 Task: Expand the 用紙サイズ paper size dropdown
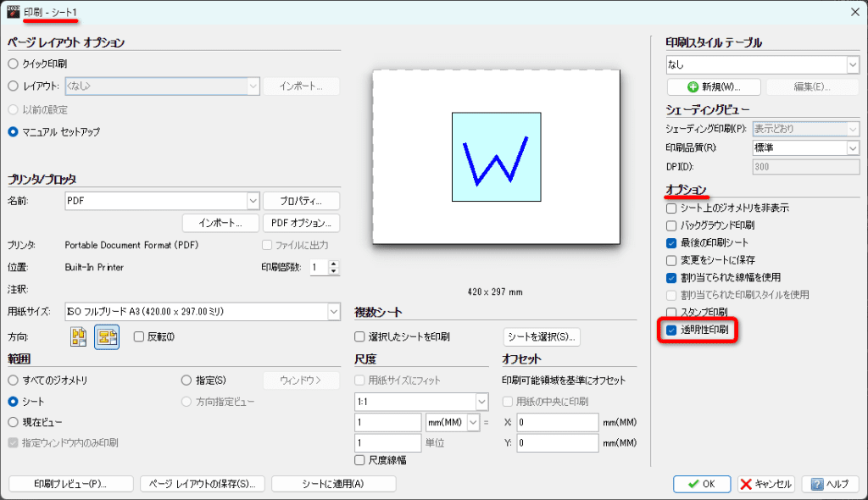click(203, 312)
